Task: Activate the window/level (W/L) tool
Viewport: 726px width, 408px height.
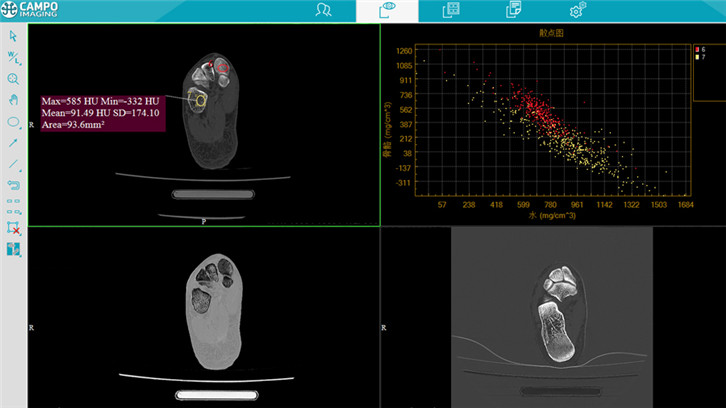Action: (x=13, y=57)
